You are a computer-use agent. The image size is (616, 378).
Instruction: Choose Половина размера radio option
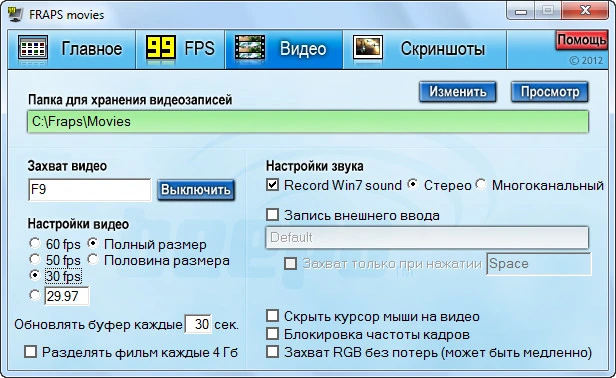coord(93,259)
